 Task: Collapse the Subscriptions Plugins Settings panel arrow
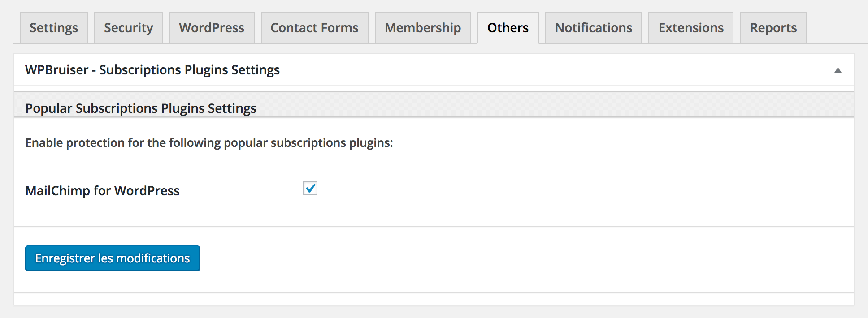pyautogui.click(x=838, y=70)
